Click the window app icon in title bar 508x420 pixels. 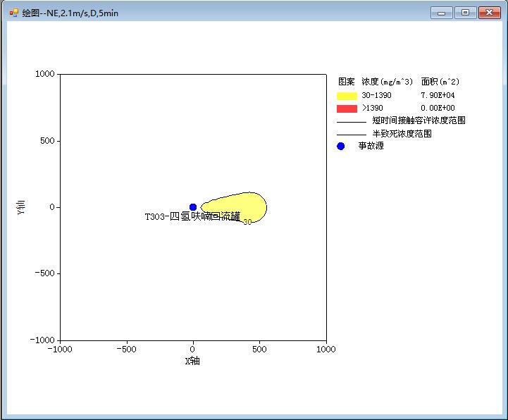tap(14, 13)
